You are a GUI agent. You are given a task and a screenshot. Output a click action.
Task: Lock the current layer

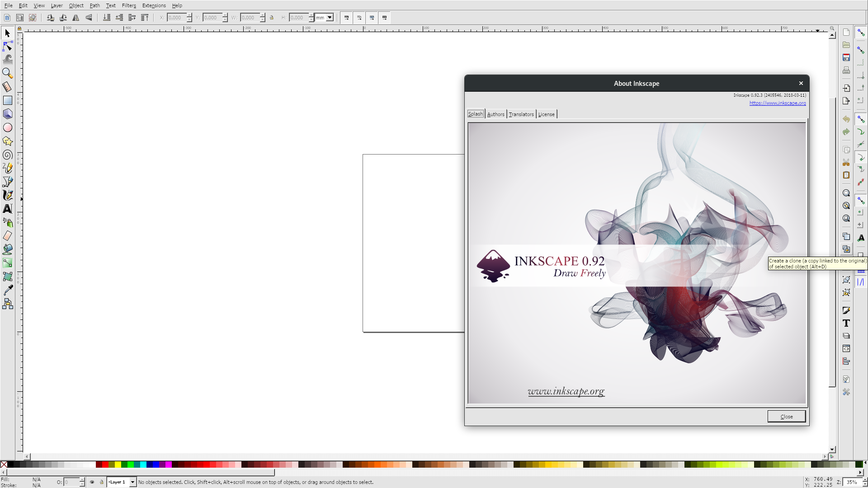pyautogui.click(x=101, y=482)
